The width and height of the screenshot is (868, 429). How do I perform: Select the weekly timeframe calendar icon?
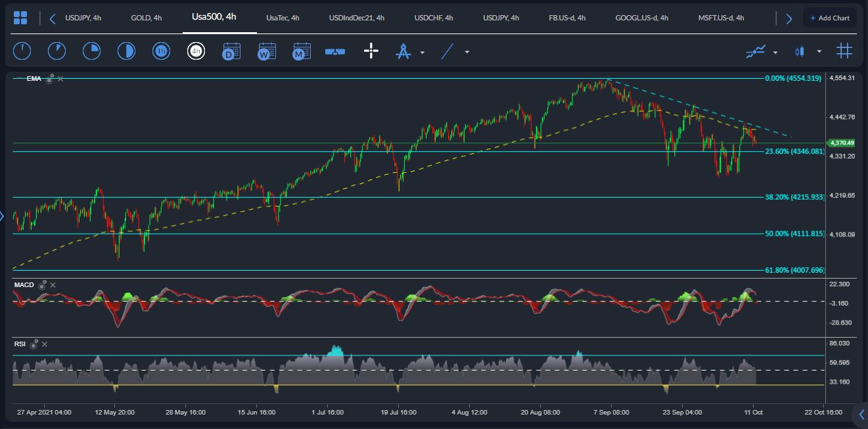[x=266, y=51]
